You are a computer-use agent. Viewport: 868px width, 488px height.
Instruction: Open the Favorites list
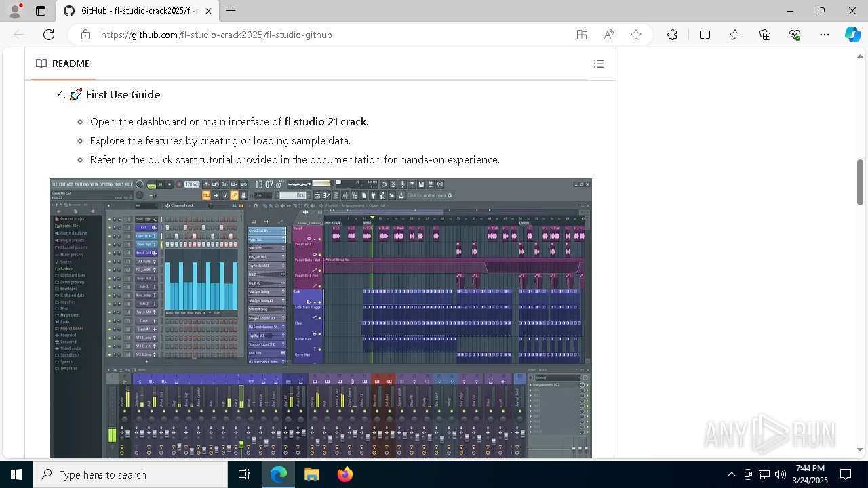click(735, 35)
